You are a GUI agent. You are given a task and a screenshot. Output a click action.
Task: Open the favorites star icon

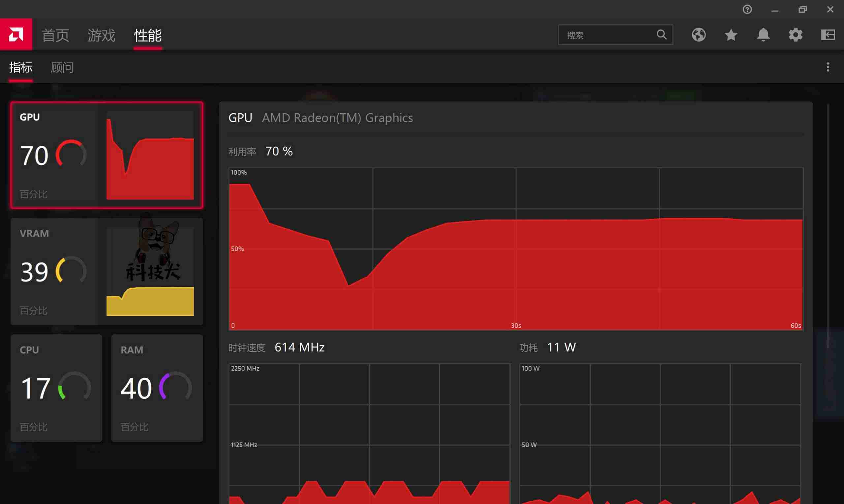coord(731,35)
